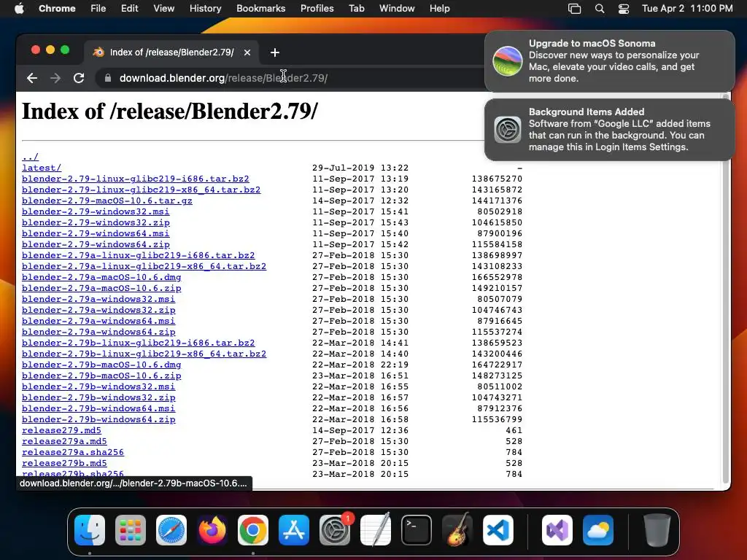Select the Index of /release/Blender2.79/ tab
The image size is (747, 560).
point(171,52)
